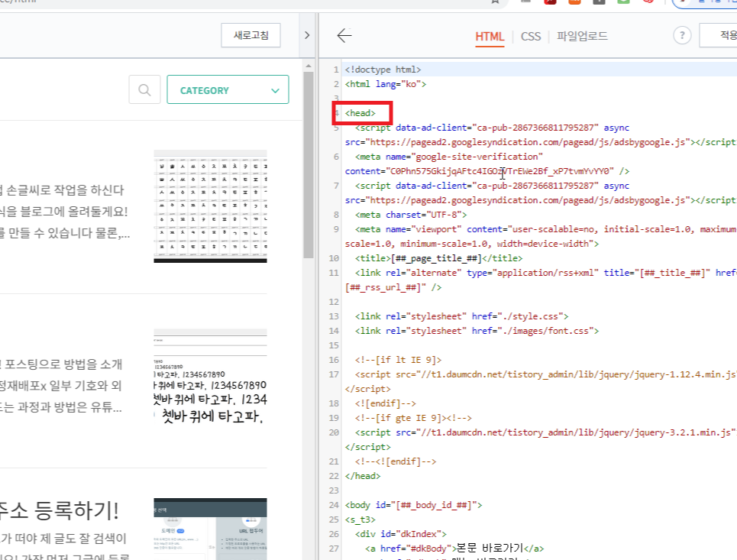Open the font grid post thumbnail
The height and width of the screenshot is (560, 737).
[210, 206]
